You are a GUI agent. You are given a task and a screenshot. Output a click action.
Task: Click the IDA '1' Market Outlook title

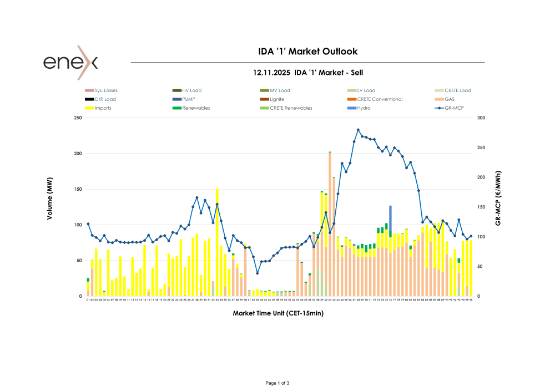point(308,52)
